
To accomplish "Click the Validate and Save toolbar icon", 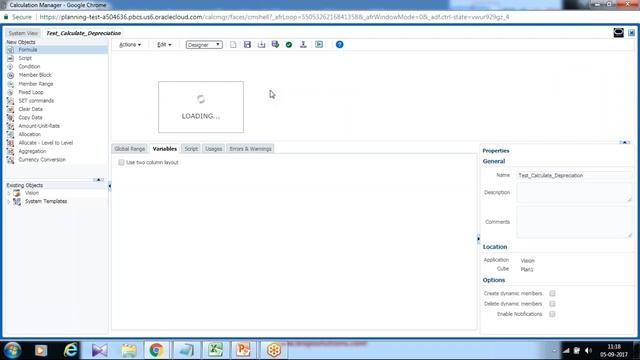I will click(x=275, y=44).
